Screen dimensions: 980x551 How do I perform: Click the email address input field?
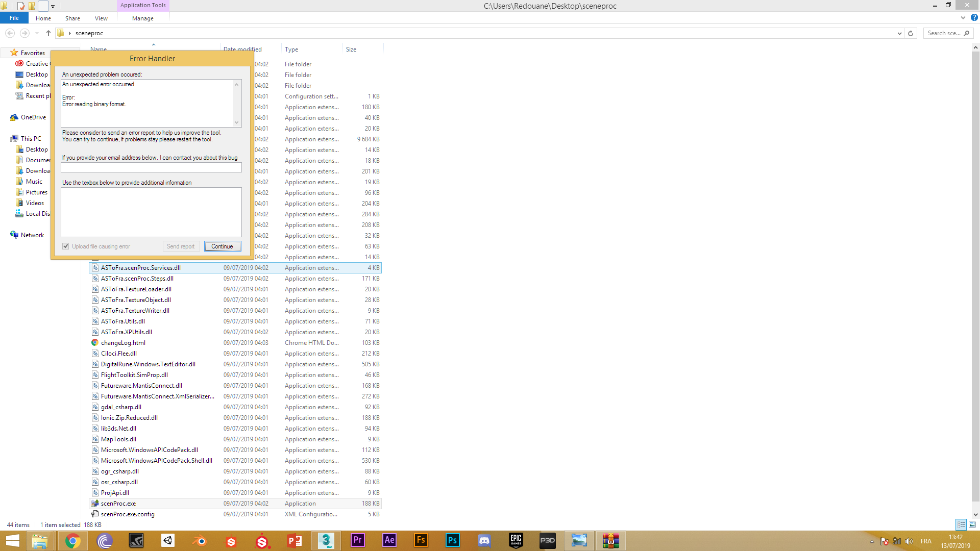coord(151,168)
